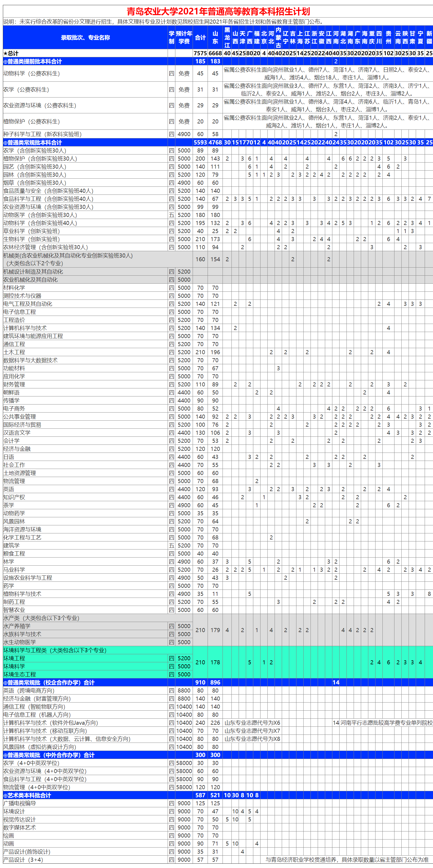This screenshot has height=868, width=433.
Task: Select 食品质量与安全（含创新实验班40人）
Action: click(218, 191)
